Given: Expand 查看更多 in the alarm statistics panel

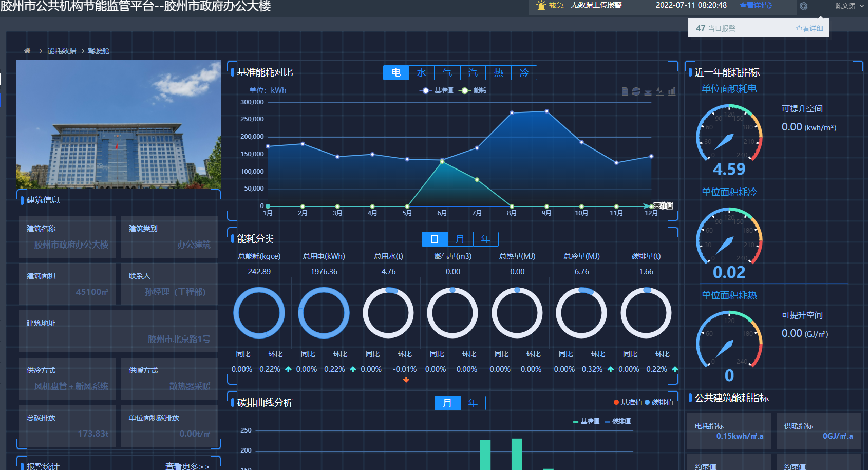Looking at the screenshot, I should click(x=187, y=466).
